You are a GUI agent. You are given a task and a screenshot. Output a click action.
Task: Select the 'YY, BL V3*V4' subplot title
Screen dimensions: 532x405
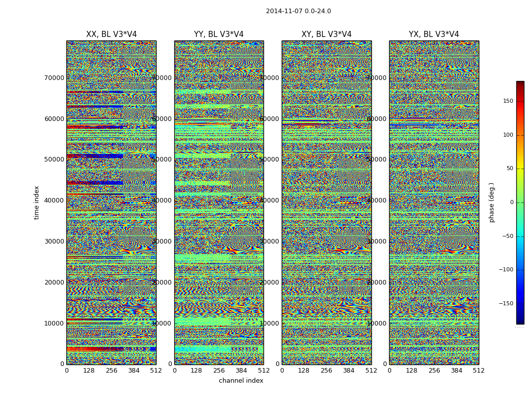coord(219,34)
